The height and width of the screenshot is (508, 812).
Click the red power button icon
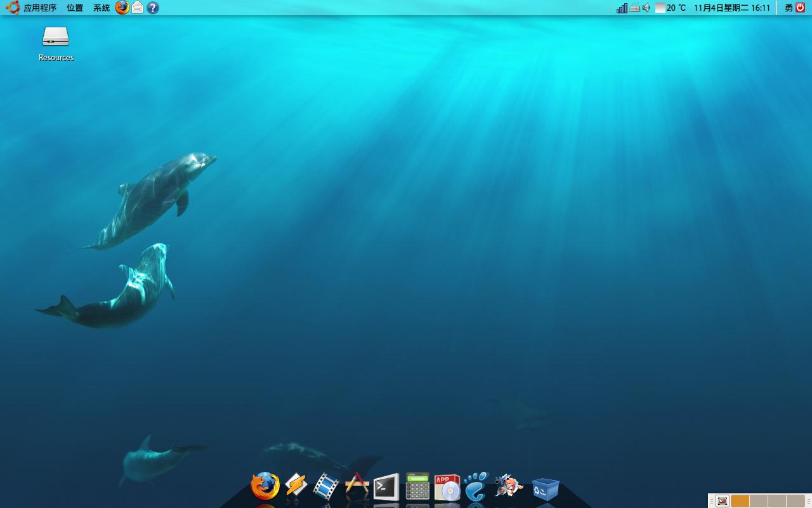801,8
